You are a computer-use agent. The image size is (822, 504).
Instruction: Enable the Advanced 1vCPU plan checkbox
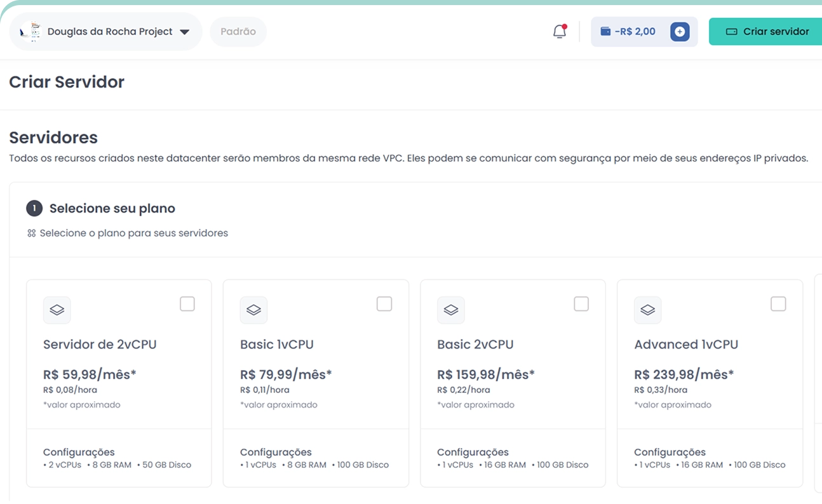pyautogui.click(x=778, y=304)
